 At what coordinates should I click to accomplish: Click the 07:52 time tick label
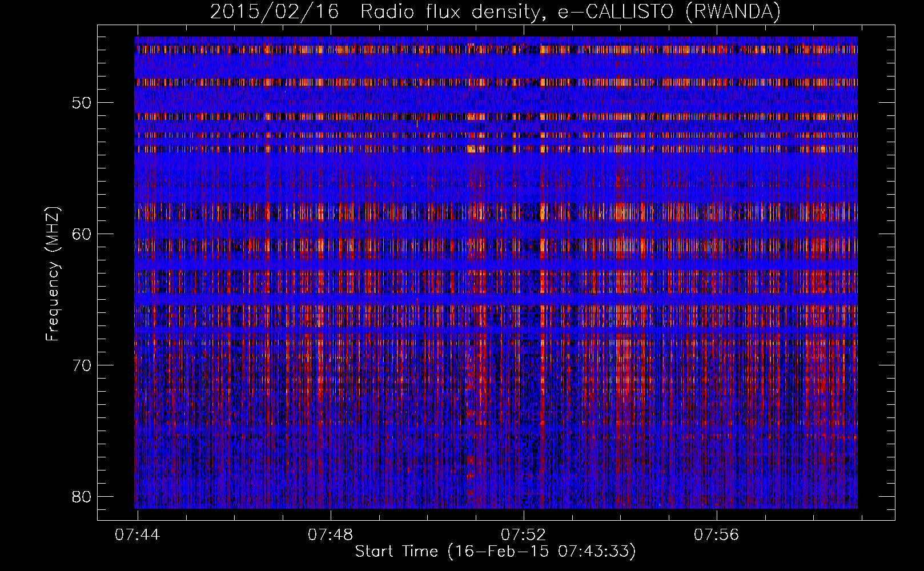pos(524,535)
